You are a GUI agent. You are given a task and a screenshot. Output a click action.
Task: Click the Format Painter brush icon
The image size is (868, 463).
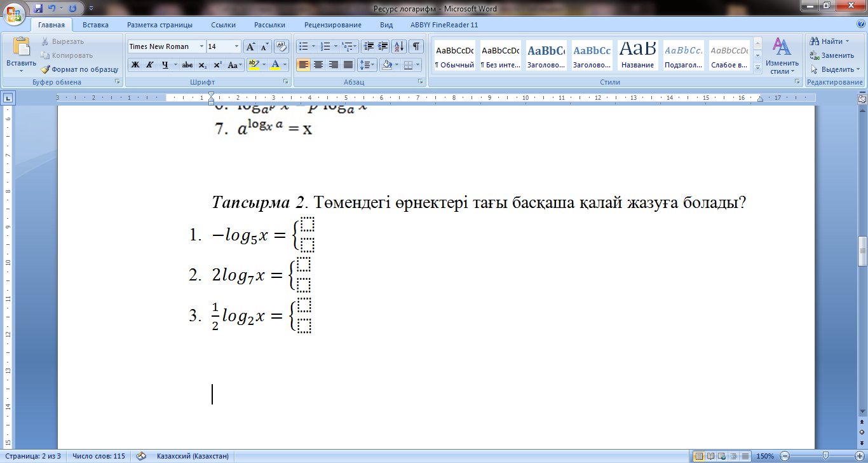point(46,69)
